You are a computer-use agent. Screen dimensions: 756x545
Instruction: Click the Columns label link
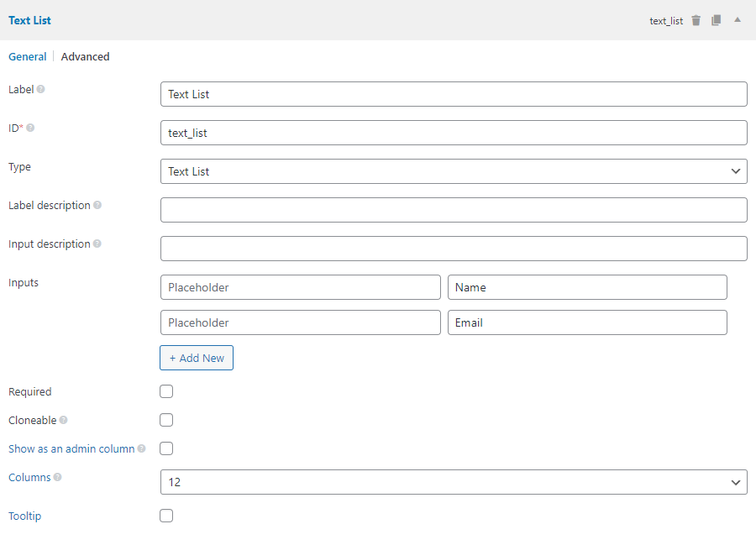29,477
